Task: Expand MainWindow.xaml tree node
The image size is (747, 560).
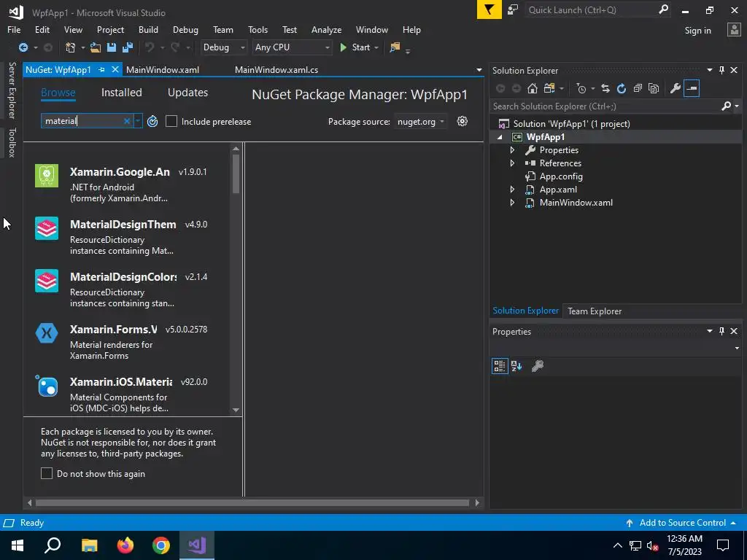Action: click(512, 203)
